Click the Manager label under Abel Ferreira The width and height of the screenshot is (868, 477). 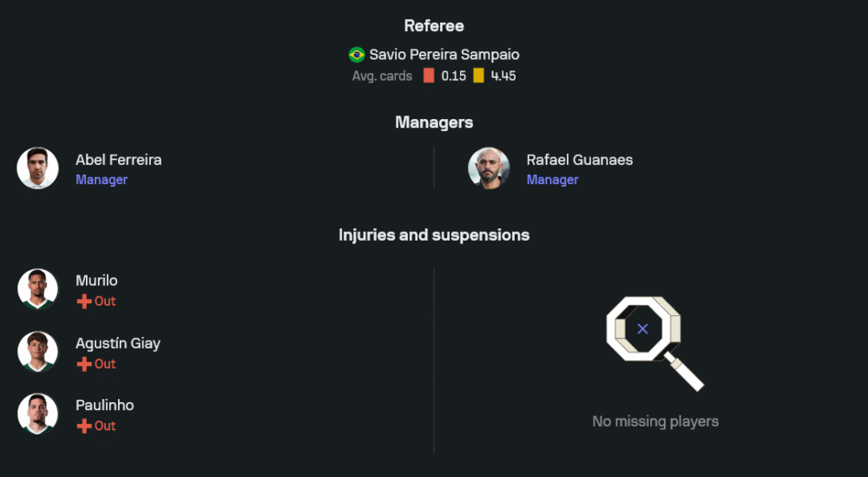click(x=102, y=180)
